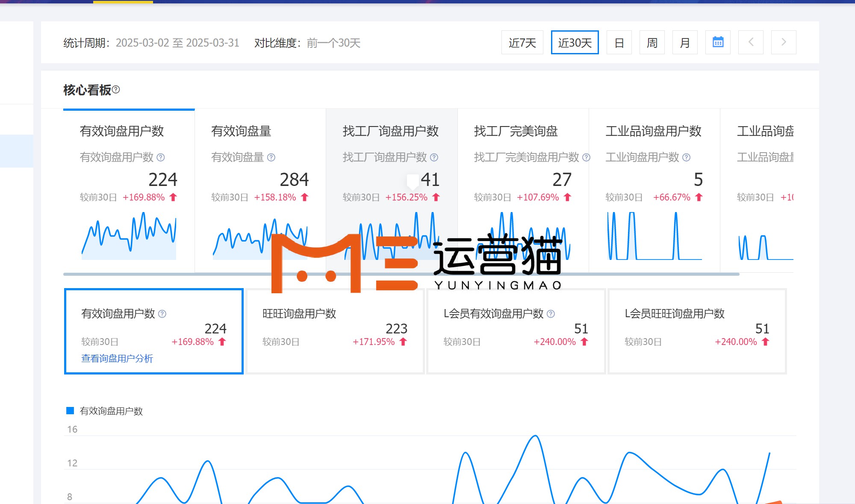The image size is (855, 504).
Task: Click help icon beside 找工厂询盘用户数 label
Action: point(434,157)
